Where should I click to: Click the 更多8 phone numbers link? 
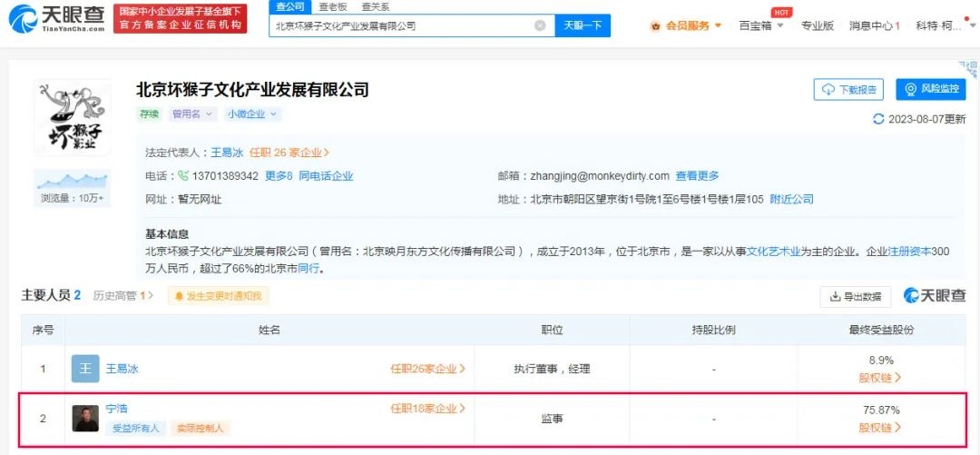pos(279,176)
